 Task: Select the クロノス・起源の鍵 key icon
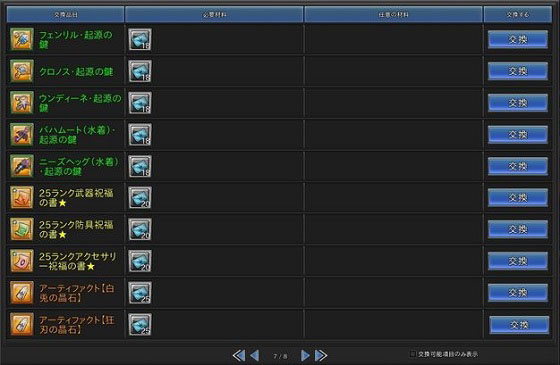click(x=22, y=71)
